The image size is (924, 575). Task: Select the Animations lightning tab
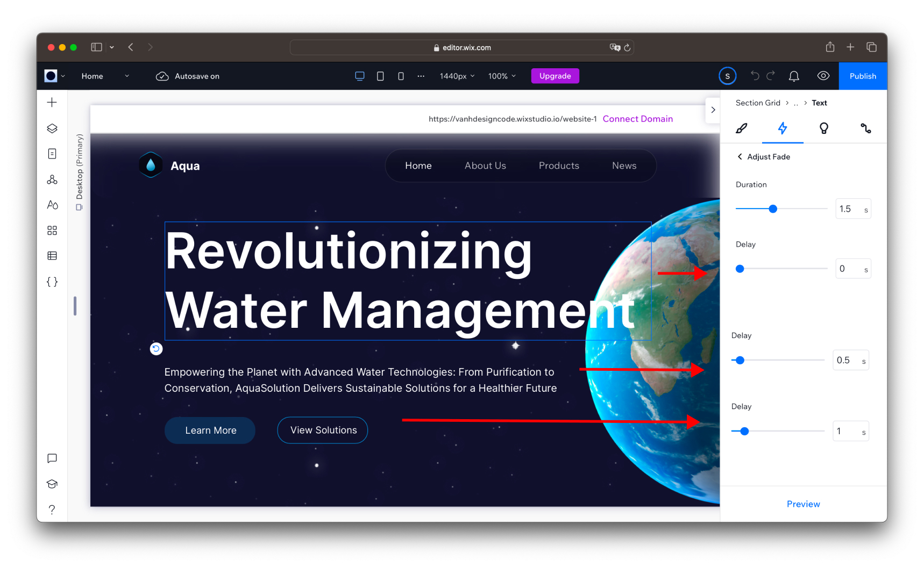pos(783,128)
